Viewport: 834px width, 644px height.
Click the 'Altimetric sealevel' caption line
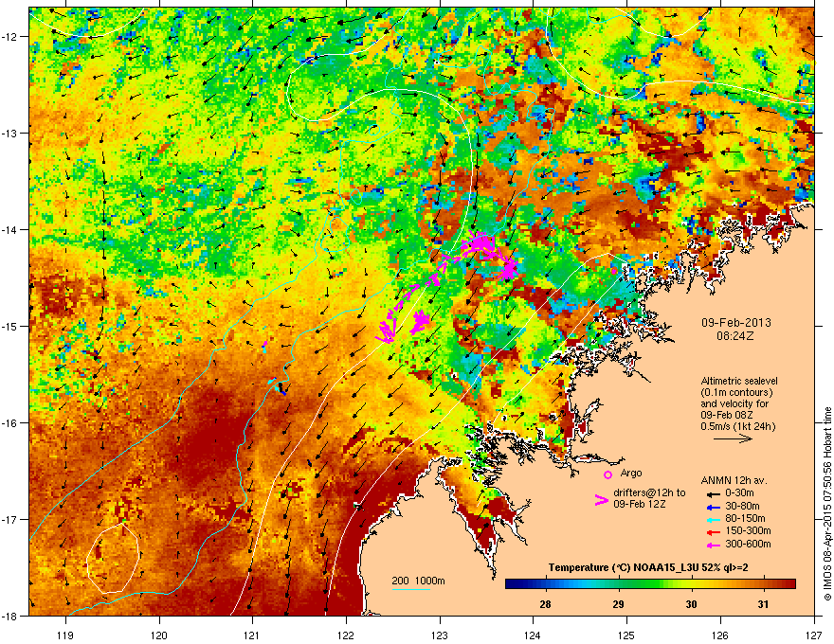(739, 381)
